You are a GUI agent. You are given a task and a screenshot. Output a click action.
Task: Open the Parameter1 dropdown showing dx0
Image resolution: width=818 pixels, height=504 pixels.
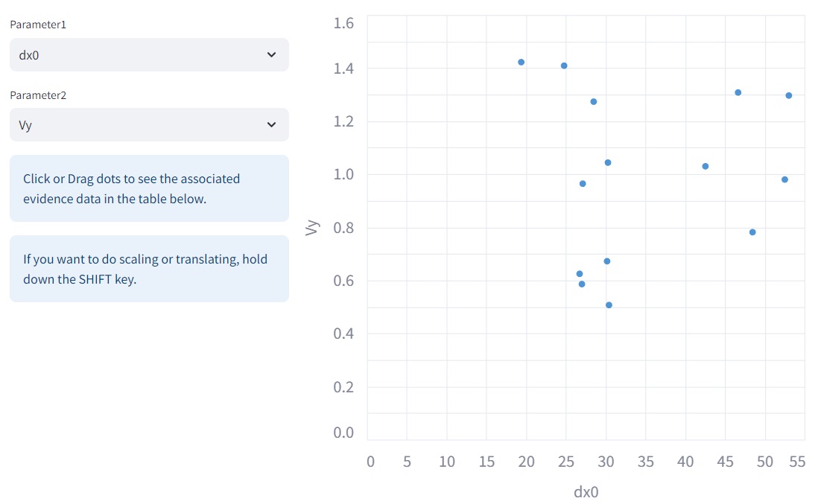pos(148,54)
